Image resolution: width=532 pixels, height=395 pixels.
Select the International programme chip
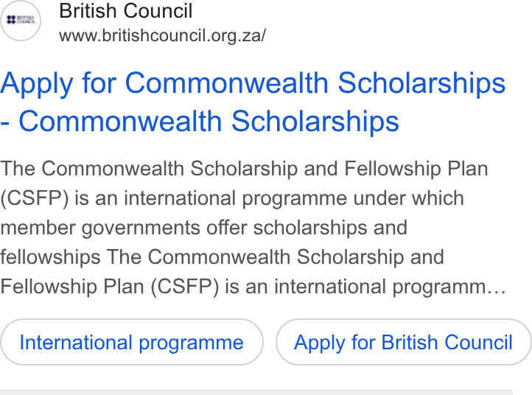click(132, 342)
